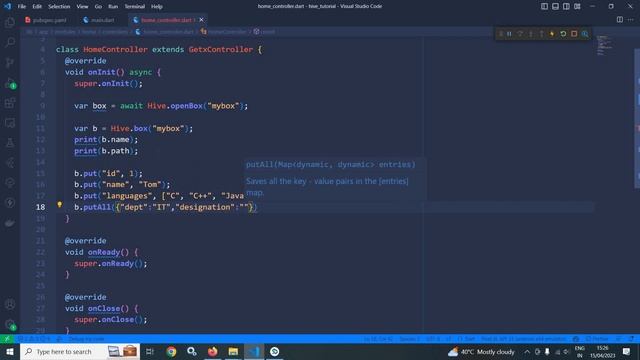Screen dimensions: 640x360
Task: Close the home_controller.dart tab
Action: tap(201, 20)
